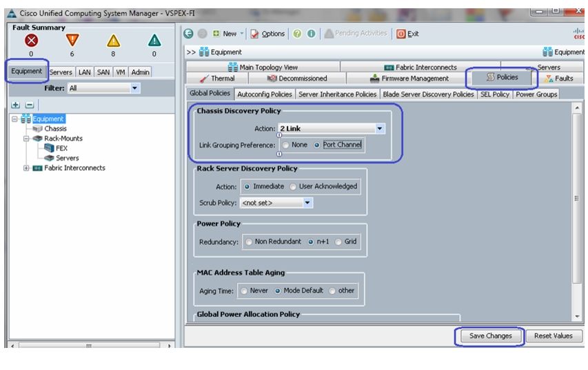The width and height of the screenshot is (588, 370).
Task: Expand the Fabric Interconnects tree node
Action: (26, 168)
